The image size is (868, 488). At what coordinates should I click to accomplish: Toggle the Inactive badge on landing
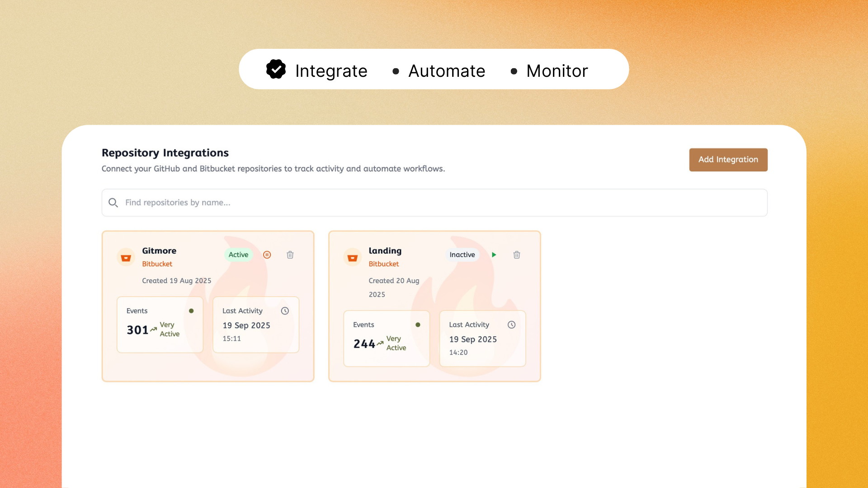tap(462, 254)
